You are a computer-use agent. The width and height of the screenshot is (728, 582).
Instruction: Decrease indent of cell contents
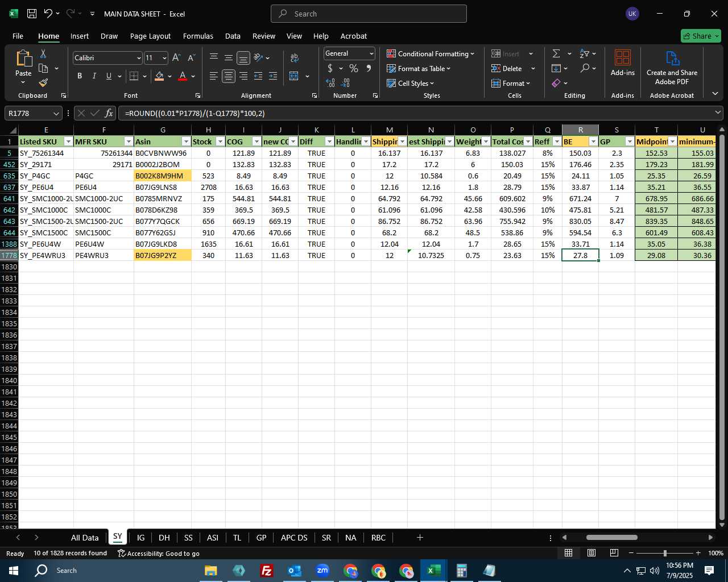coord(258,76)
